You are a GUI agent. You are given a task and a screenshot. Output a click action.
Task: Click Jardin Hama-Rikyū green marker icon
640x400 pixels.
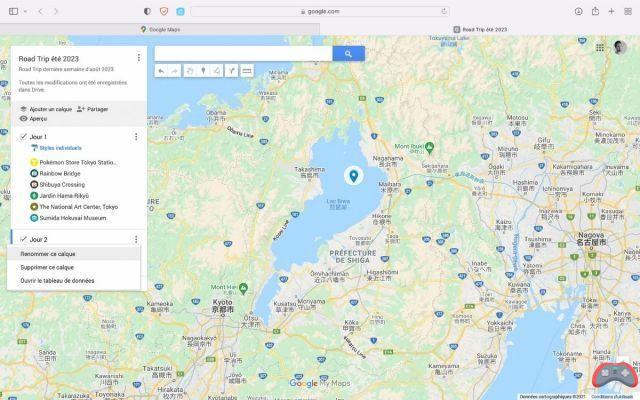tap(34, 196)
